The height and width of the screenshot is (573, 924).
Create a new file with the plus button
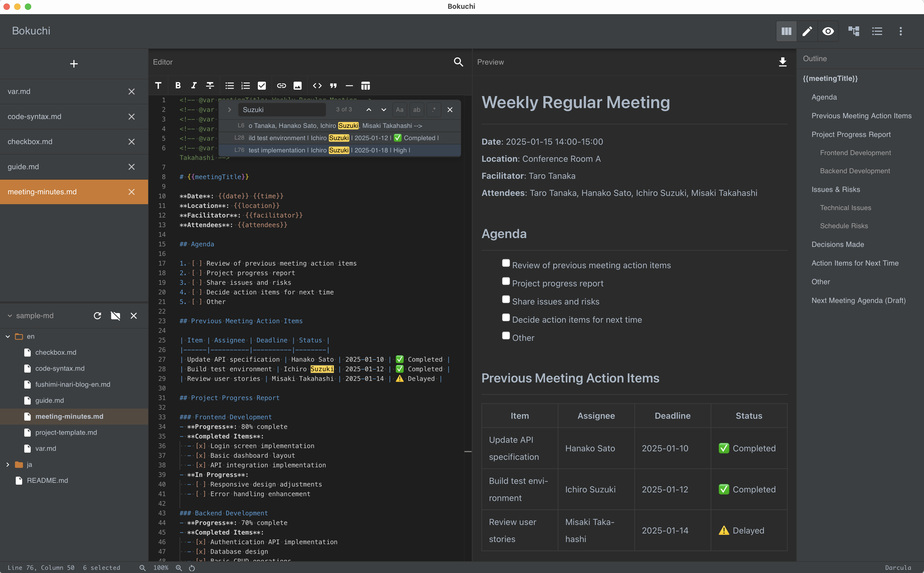tap(73, 64)
